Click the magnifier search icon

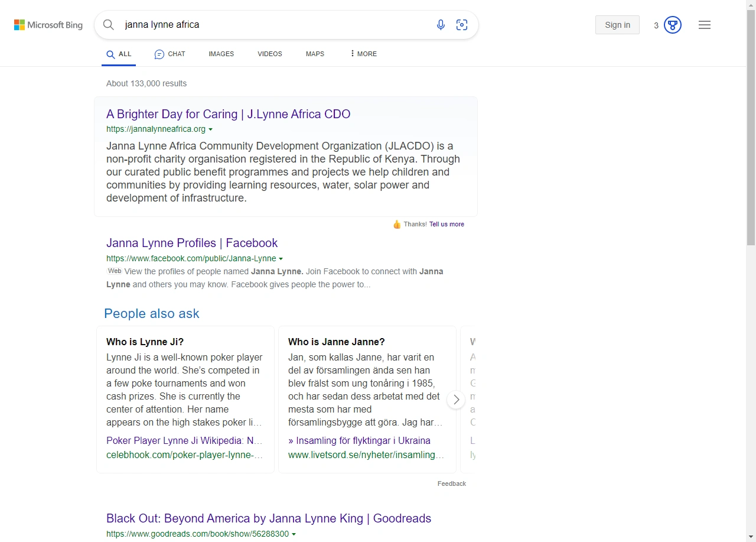(109, 25)
